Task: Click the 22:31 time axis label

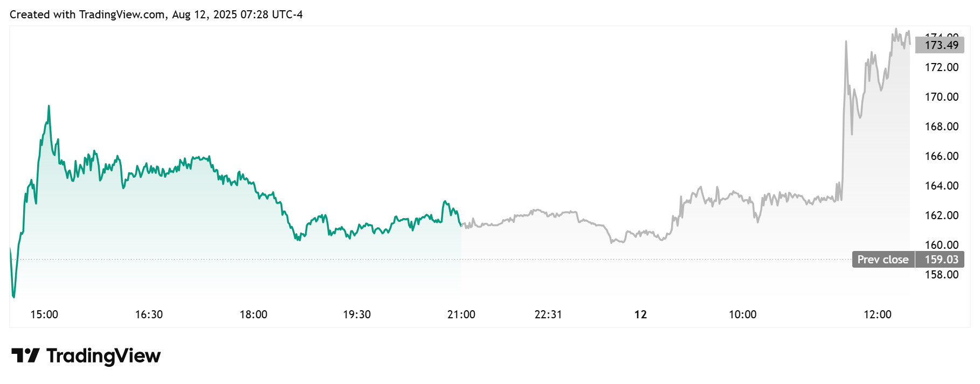Action: [548, 315]
